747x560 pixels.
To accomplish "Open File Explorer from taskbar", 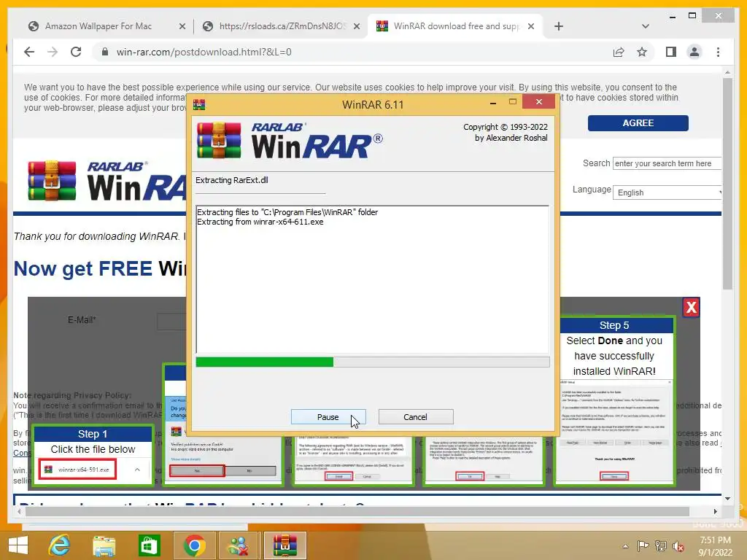I will pyautogui.click(x=104, y=545).
